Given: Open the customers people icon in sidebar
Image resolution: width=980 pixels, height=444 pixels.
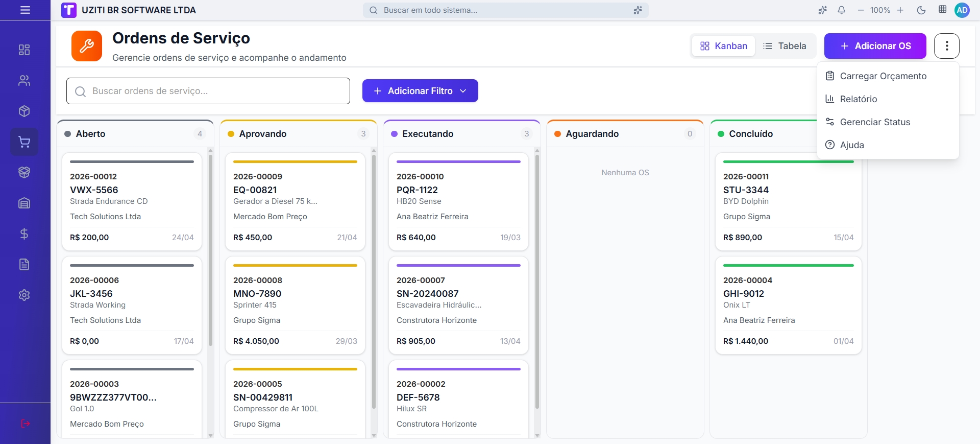Looking at the screenshot, I should (x=24, y=81).
